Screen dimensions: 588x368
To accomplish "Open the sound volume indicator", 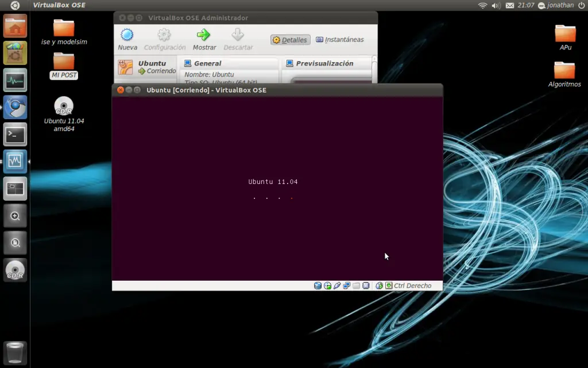I will tap(496, 5).
